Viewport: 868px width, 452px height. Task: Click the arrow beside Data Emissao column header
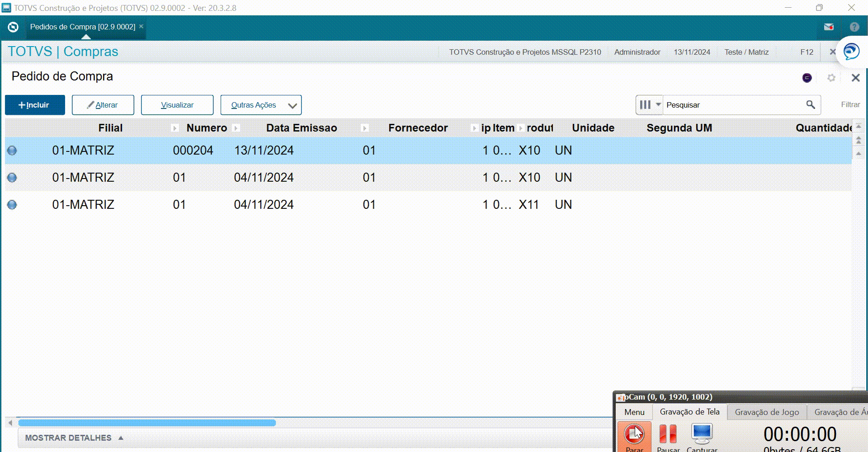pos(364,128)
